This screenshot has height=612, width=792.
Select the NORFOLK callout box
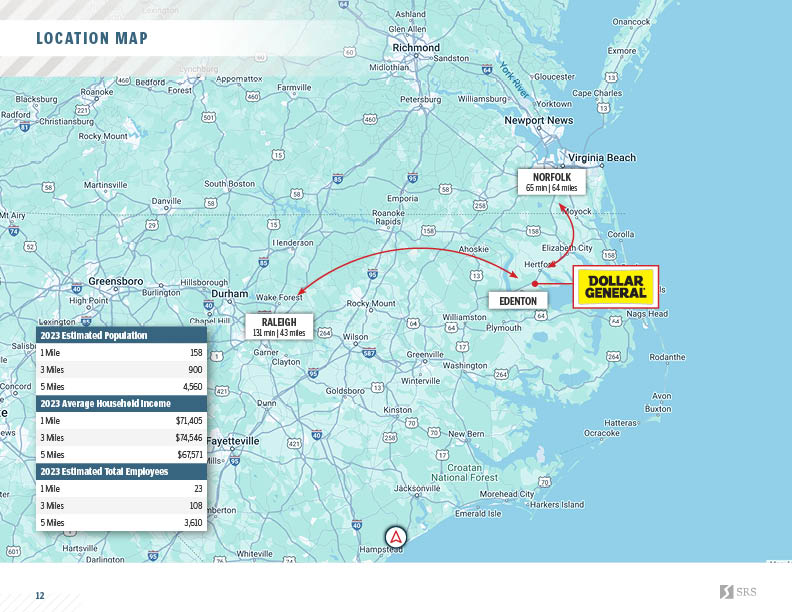(552, 182)
